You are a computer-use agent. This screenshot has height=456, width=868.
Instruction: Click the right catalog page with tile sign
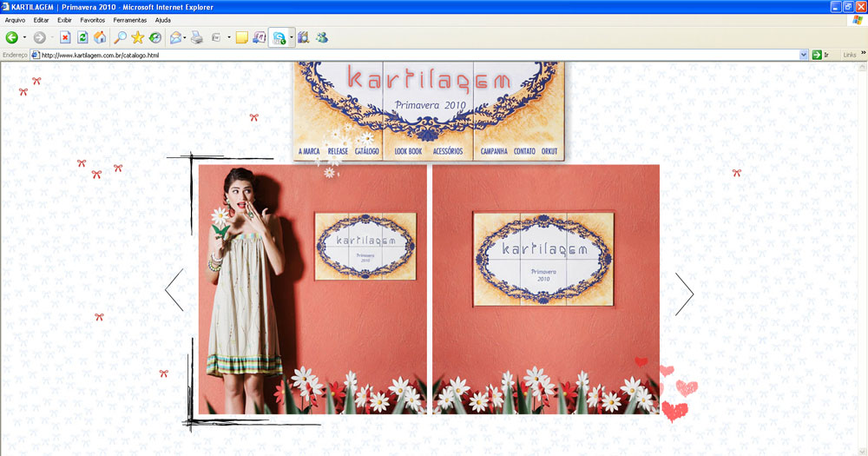[546, 289]
